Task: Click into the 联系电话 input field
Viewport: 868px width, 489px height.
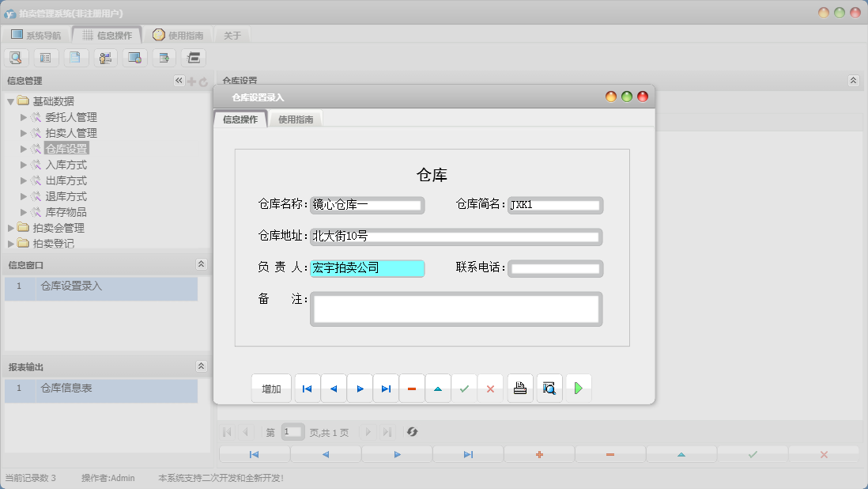Action: pyautogui.click(x=555, y=268)
